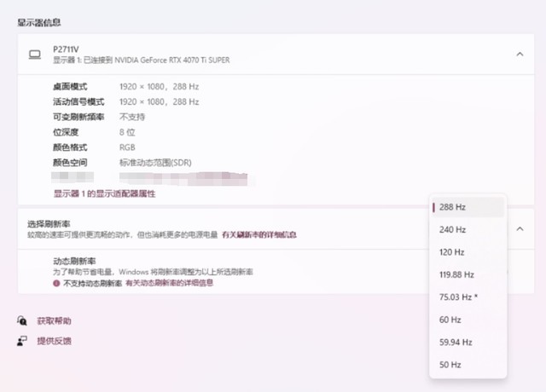
Task: Open 有关动态刷新率的详细信息 link
Action: coord(169,283)
